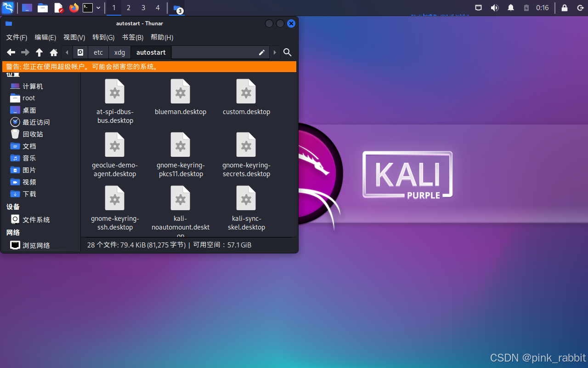Lock the screen with padlock icon
The height and width of the screenshot is (368, 588).
pyautogui.click(x=565, y=8)
